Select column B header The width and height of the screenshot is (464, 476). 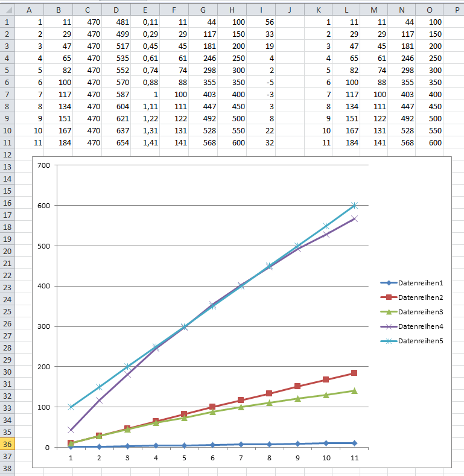click(59, 10)
